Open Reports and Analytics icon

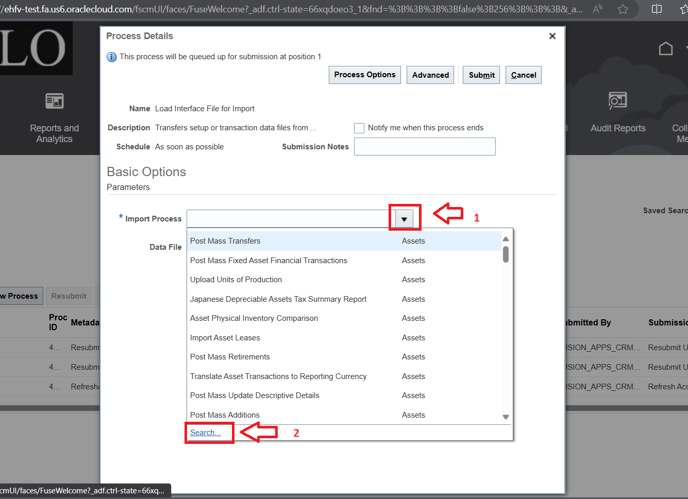pyautogui.click(x=54, y=101)
